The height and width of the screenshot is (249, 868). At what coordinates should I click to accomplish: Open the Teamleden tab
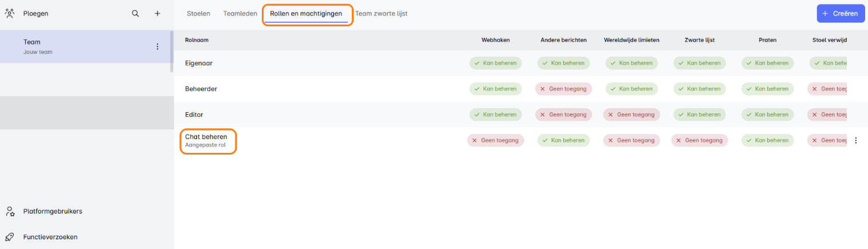pos(240,13)
